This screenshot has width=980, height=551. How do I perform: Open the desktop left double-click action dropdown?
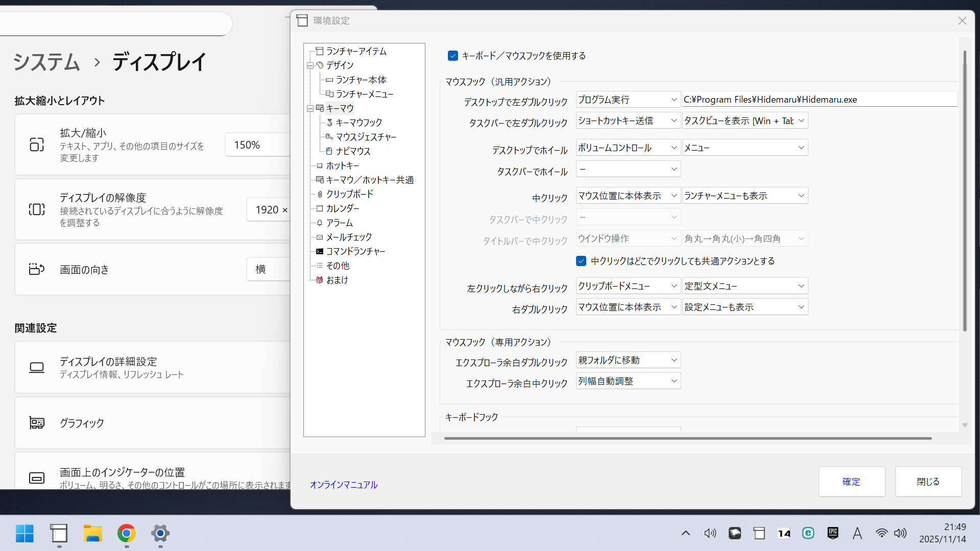pyautogui.click(x=628, y=100)
